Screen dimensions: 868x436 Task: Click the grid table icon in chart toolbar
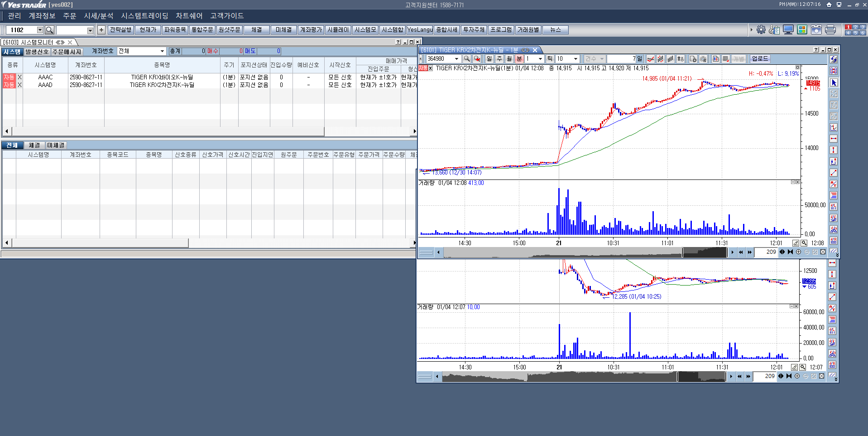coord(726,59)
